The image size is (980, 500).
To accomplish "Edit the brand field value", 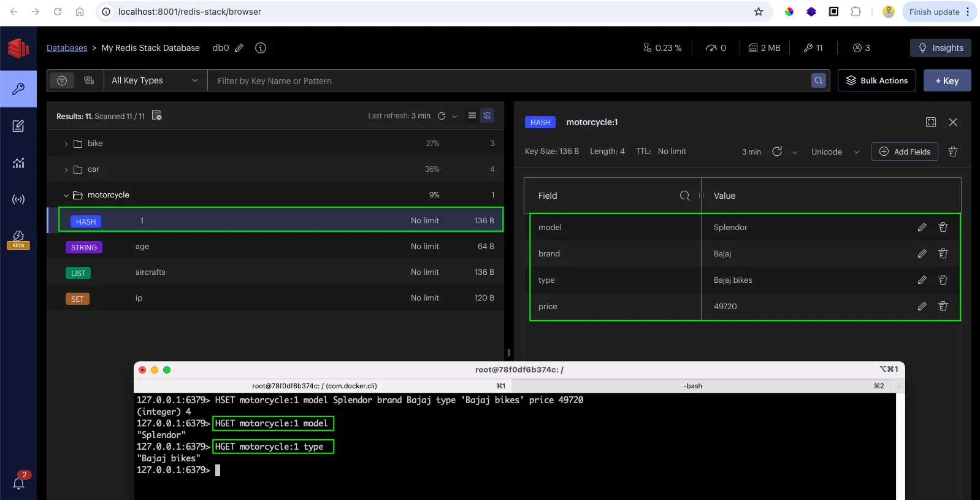I will coord(922,253).
